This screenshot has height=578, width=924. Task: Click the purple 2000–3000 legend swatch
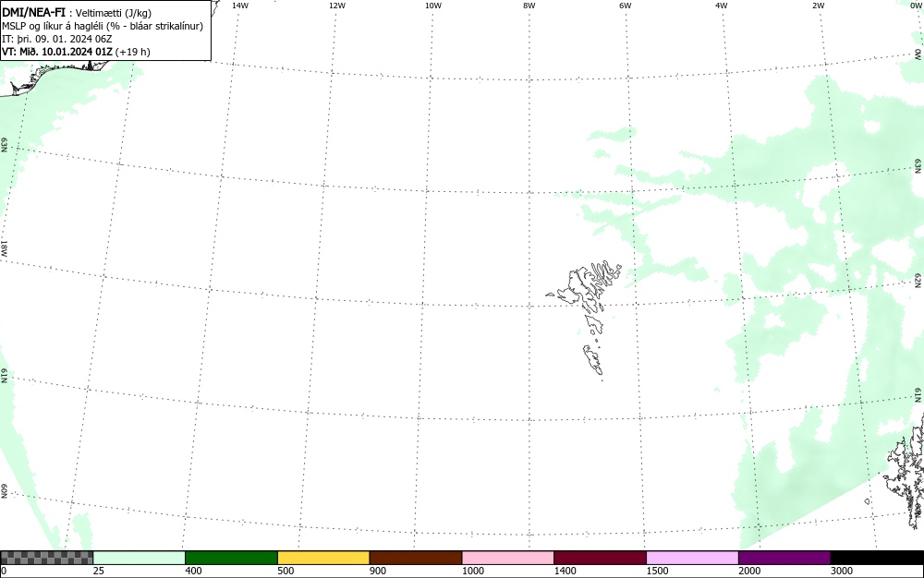(x=784, y=558)
